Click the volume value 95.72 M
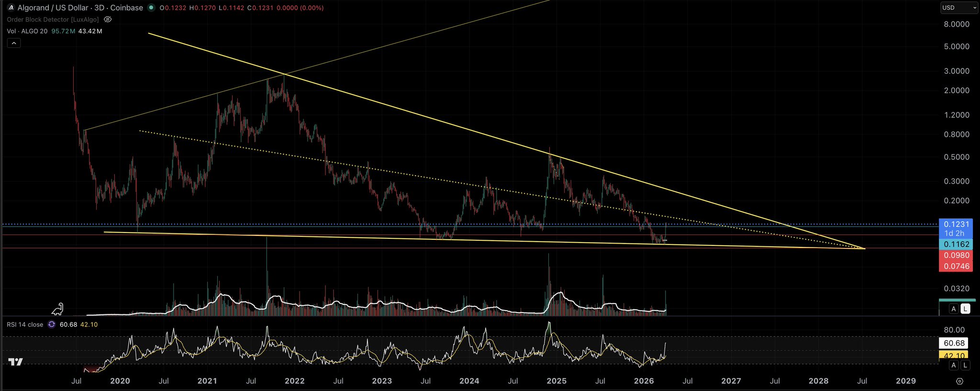Screen dimensions: 980x391 [x=63, y=31]
